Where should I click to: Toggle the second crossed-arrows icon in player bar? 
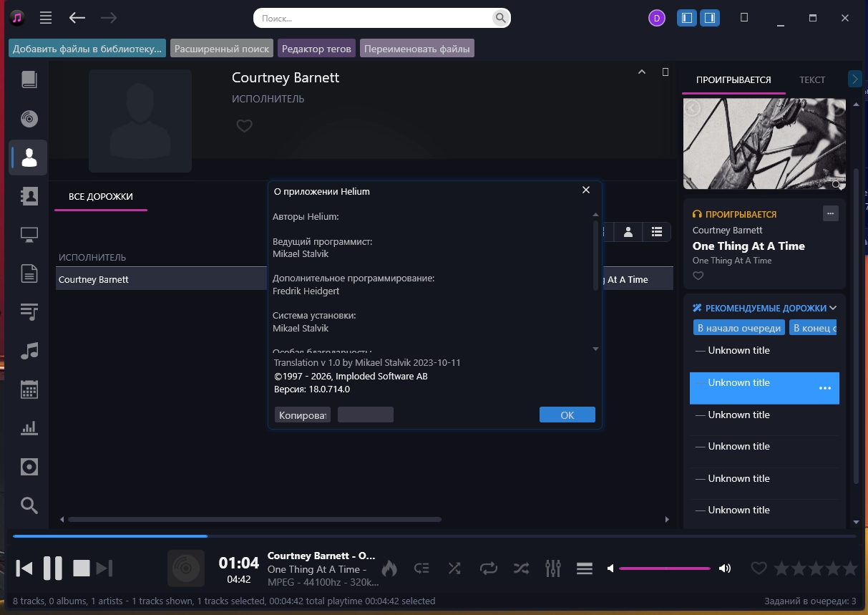pyautogui.click(x=521, y=568)
